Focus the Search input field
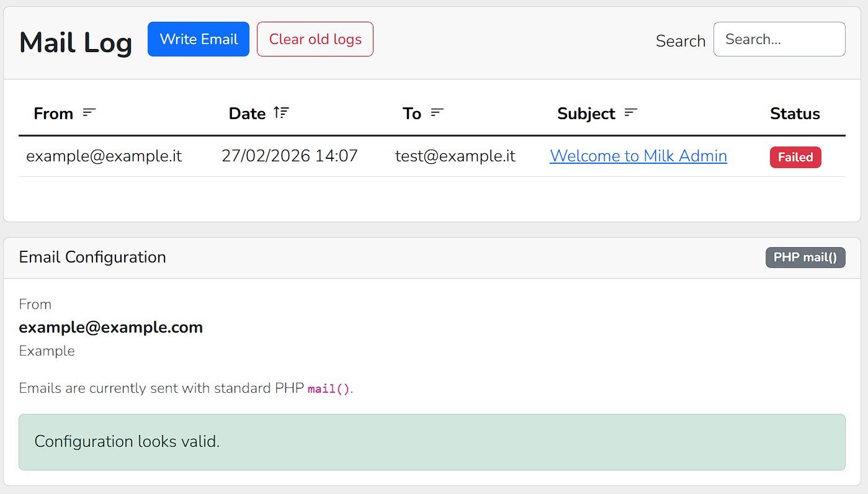The width and height of the screenshot is (868, 494). tap(779, 39)
